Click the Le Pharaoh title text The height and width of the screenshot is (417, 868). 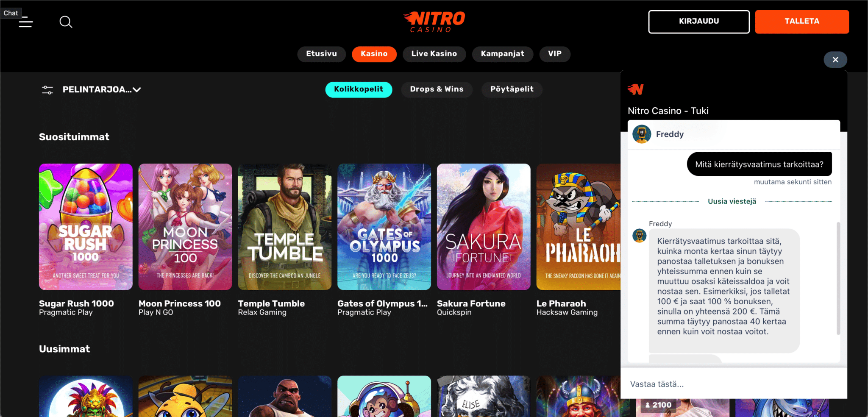561,303
